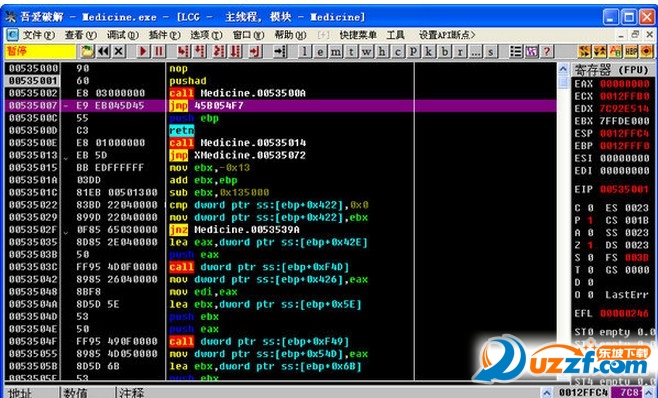Close the debugged program with X icon
Viewport: 658px width, 398px height.
(119, 51)
